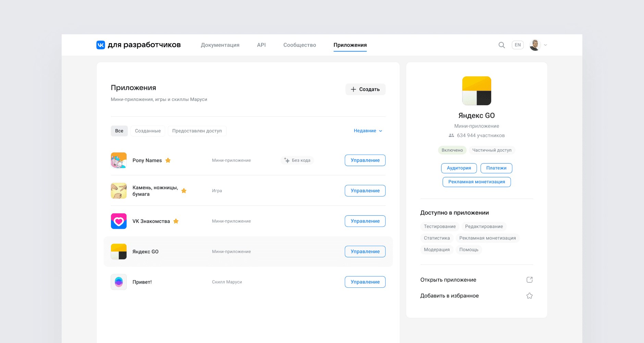The image size is (644, 343).
Task: Click large Яндекс GO logo in sidebar
Action: tap(476, 91)
